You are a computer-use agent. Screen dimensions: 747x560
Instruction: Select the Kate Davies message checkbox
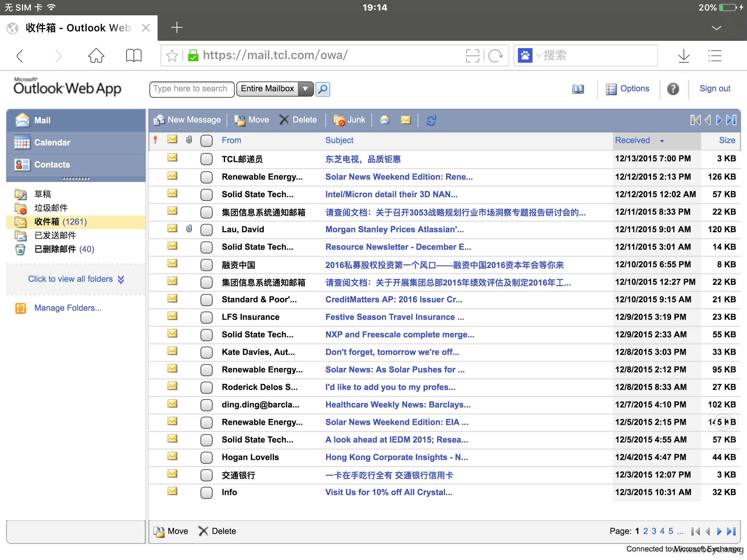206,353
